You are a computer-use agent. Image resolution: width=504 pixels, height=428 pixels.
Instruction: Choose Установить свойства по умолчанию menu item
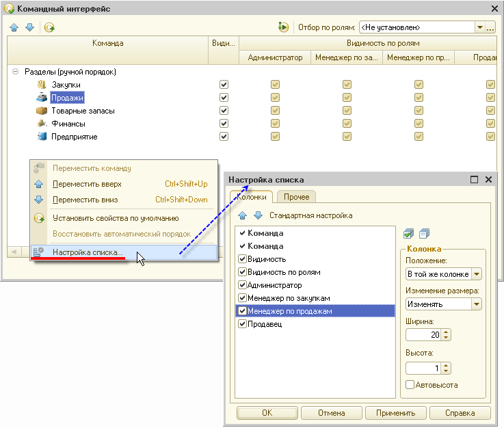(123, 218)
